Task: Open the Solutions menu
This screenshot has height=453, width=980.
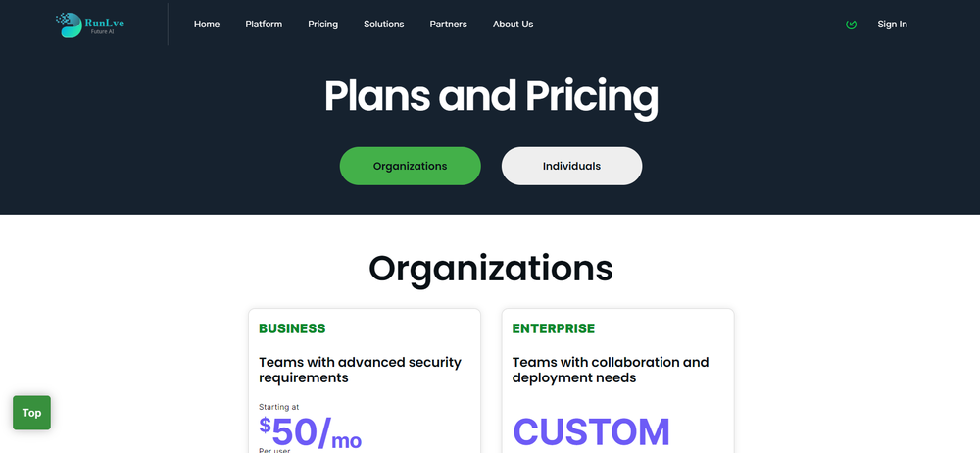Action: [384, 25]
